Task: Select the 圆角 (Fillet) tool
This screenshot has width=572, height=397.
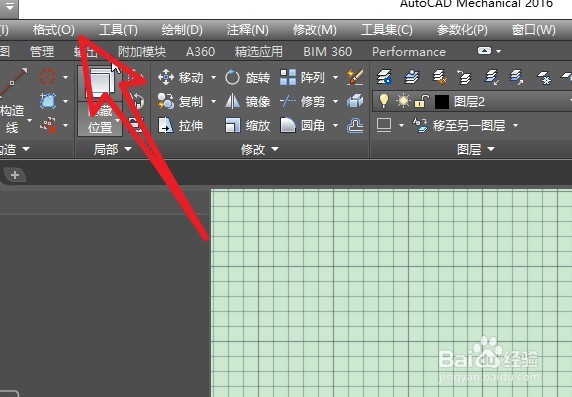Action: [x=302, y=126]
